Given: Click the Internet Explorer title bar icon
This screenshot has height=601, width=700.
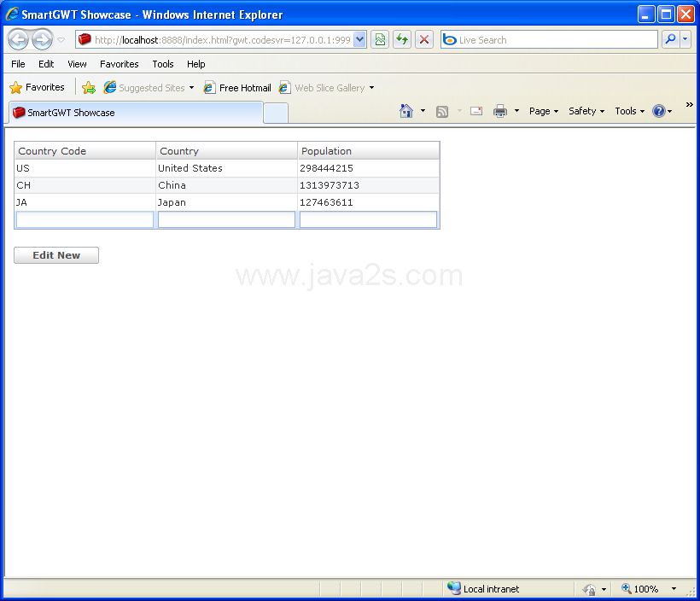Looking at the screenshot, I should coord(12,15).
